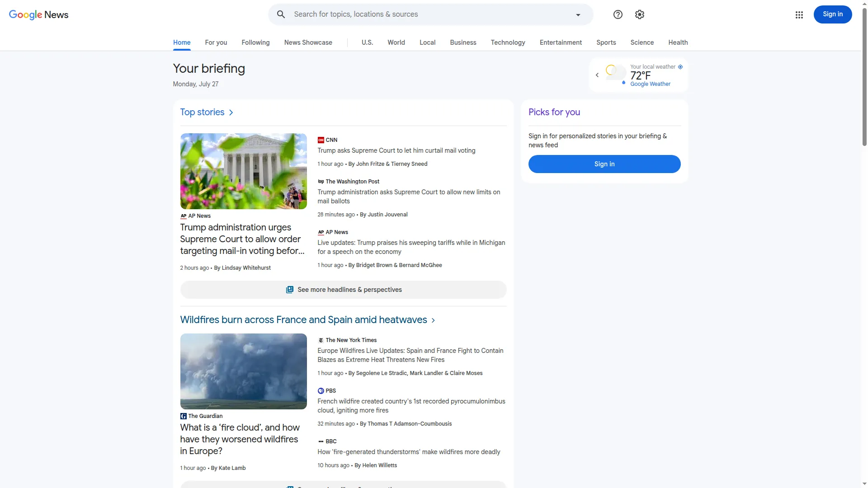Open the News Showcase tab
The height and width of the screenshot is (488, 868).
(x=308, y=42)
